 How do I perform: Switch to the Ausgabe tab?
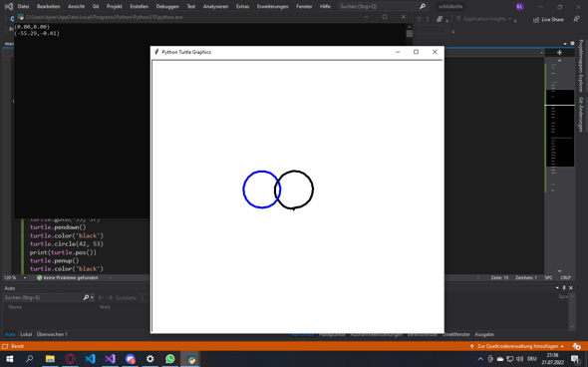click(x=484, y=334)
